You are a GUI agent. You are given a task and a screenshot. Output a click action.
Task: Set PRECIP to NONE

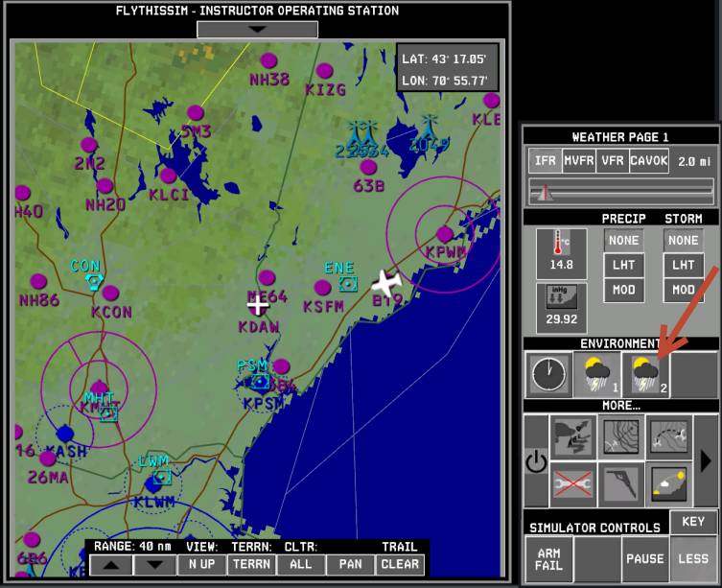click(624, 241)
